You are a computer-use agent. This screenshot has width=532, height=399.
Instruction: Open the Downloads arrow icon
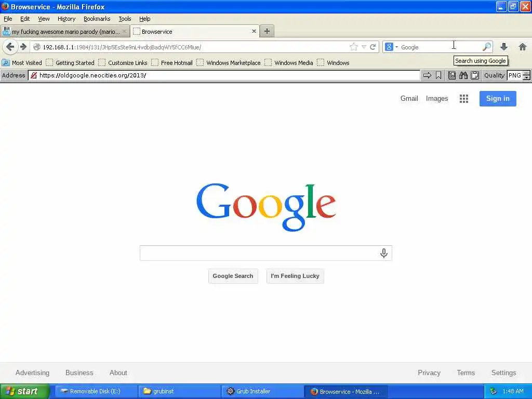(x=504, y=47)
